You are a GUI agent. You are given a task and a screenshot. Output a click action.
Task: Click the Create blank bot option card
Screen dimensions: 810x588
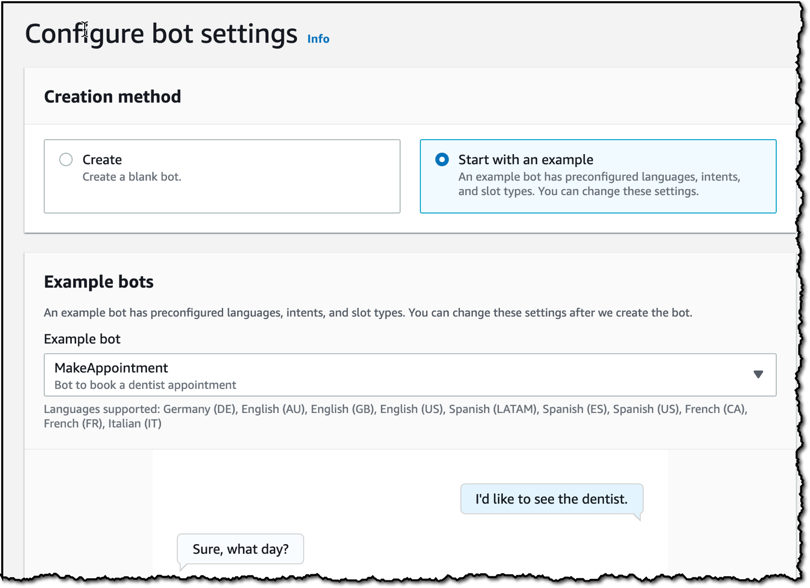coord(222,176)
